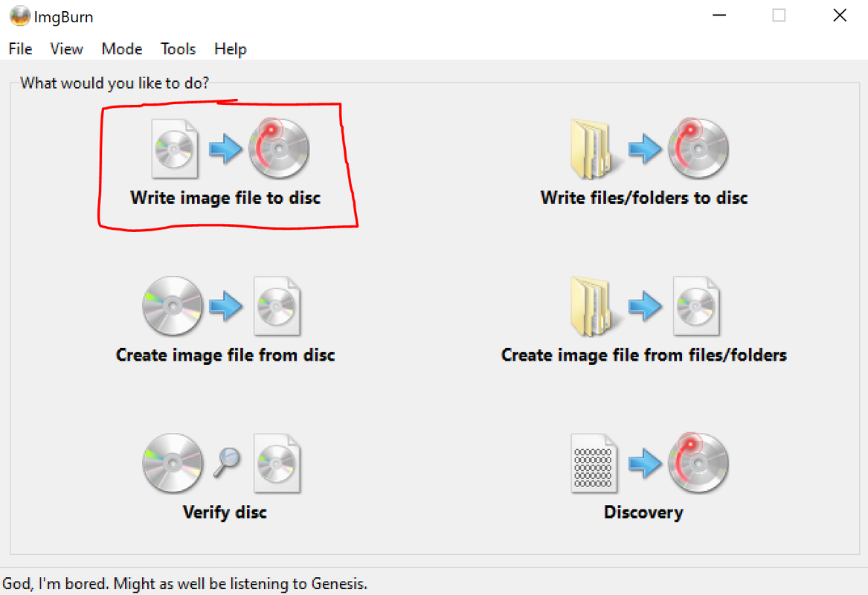Image resolution: width=868 pixels, height=595 pixels.
Task: Click the Verify disc label
Action: [x=225, y=512]
